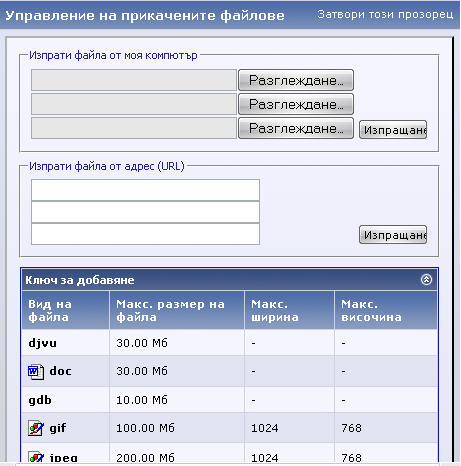Click the '200.00 Мб' size value
Viewport: 461px width, 466px height.
(x=145, y=458)
